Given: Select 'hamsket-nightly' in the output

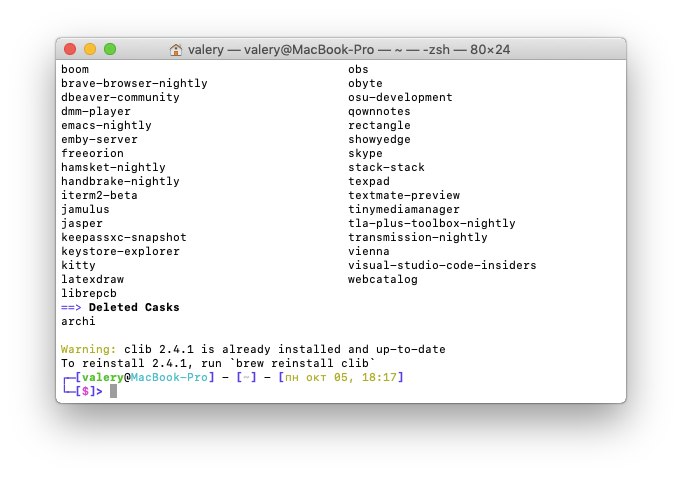Looking at the screenshot, I should pyautogui.click(x=114, y=167).
